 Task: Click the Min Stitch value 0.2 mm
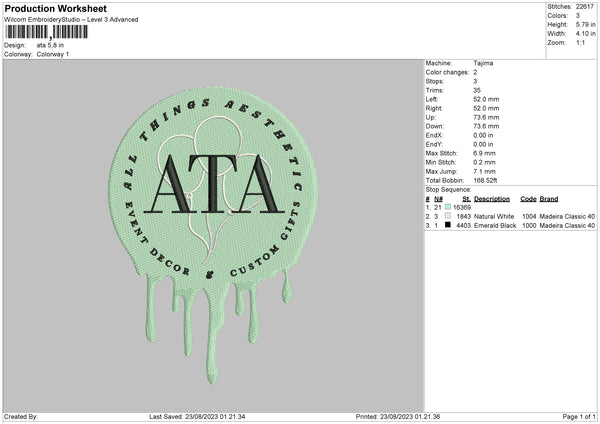pyautogui.click(x=484, y=162)
